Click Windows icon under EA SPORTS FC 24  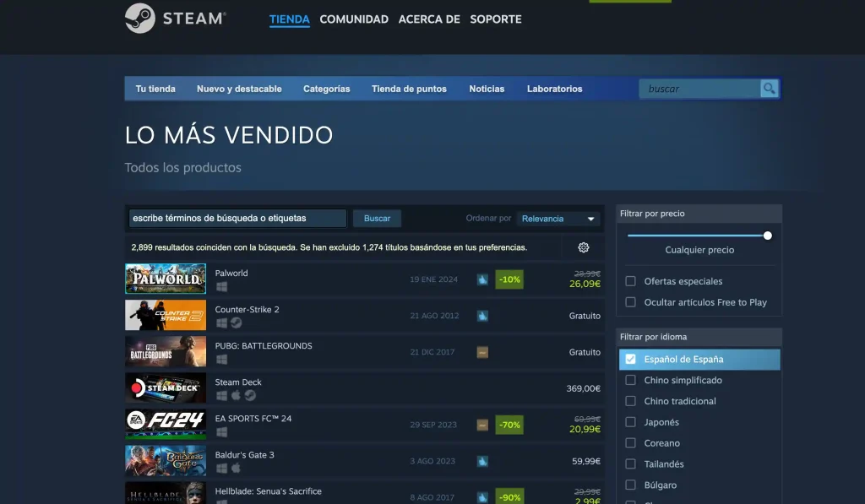[222, 432]
